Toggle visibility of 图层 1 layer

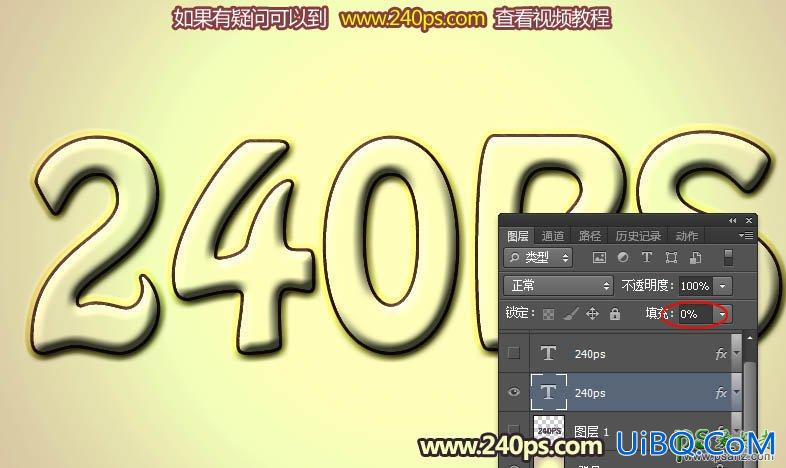pyautogui.click(x=514, y=429)
